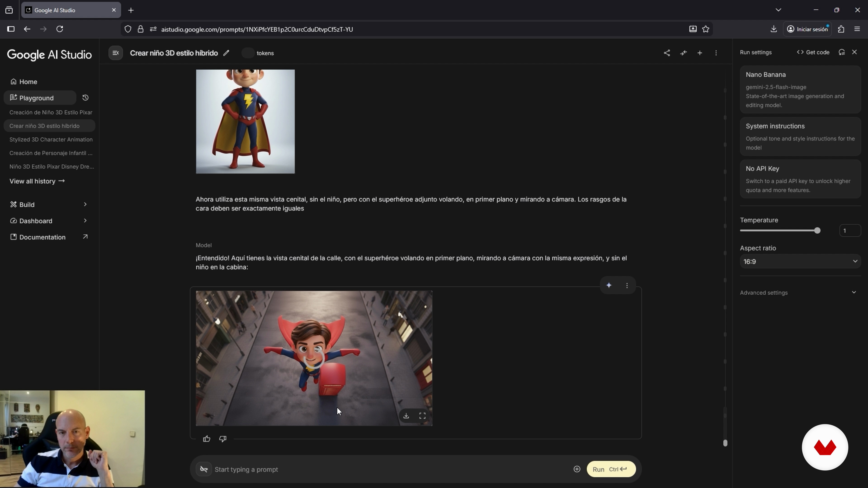Give the response a thumbs down

click(x=223, y=439)
